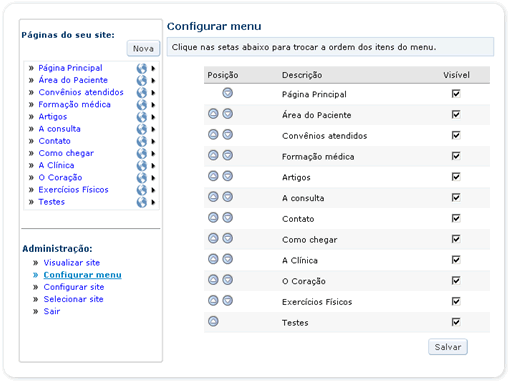
Task: Move Página Principal down in menu order
Action: (227, 93)
